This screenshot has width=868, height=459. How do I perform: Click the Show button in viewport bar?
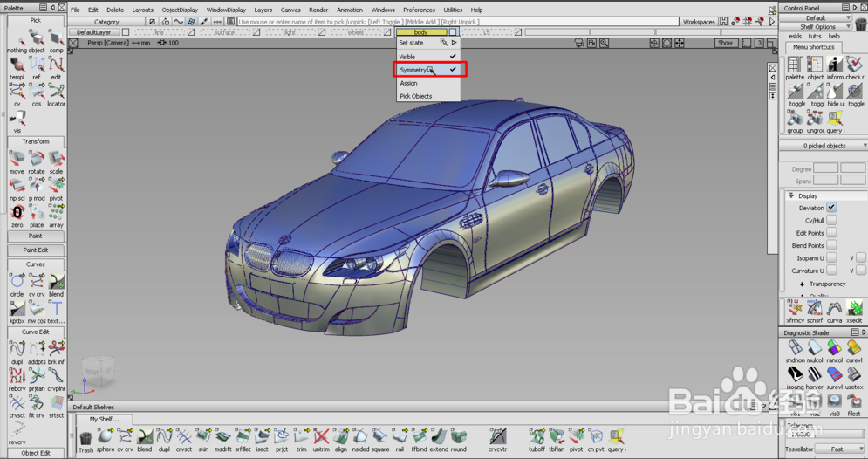[725, 43]
